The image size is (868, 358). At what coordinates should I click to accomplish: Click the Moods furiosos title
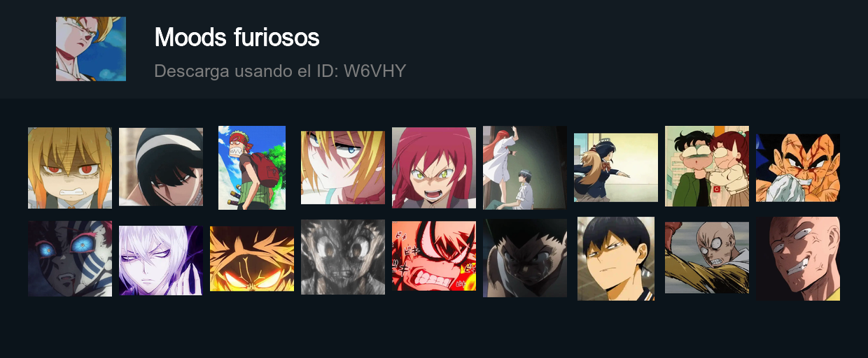point(237,37)
